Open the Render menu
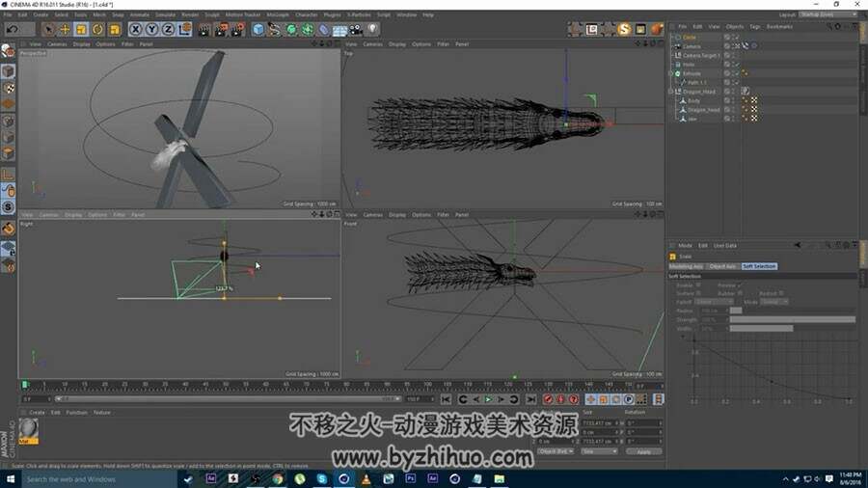This screenshot has width=868, height=488. tap(190, 14)
